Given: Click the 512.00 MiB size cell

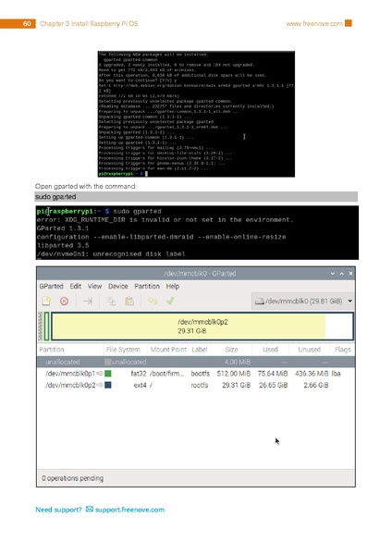Looking at the screenshot, I should point(234,374).
